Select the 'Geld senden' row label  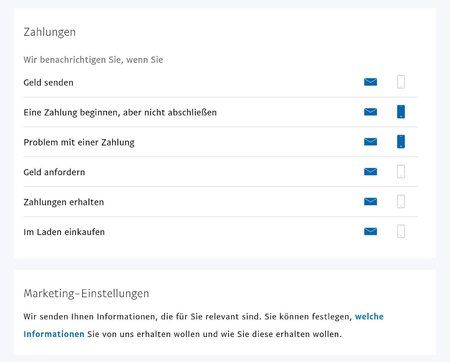coord(48,83)
